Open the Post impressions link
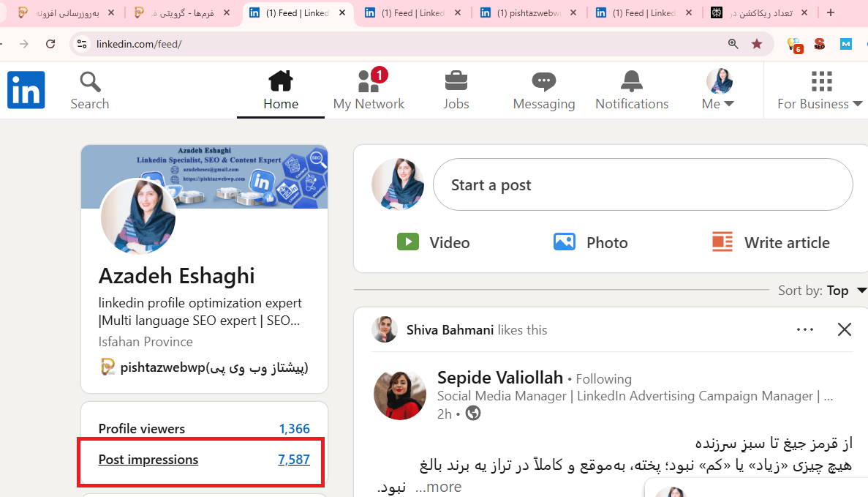This screenshot has width=868, height=497. pos(148,460)
